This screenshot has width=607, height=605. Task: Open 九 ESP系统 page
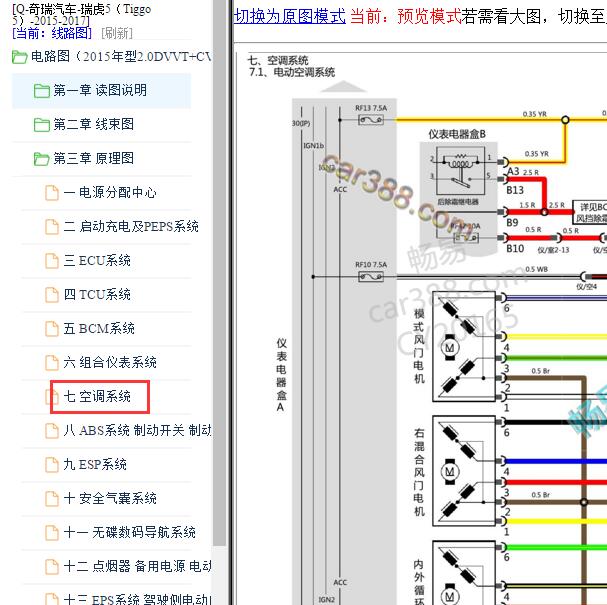[x=95, y=464]
